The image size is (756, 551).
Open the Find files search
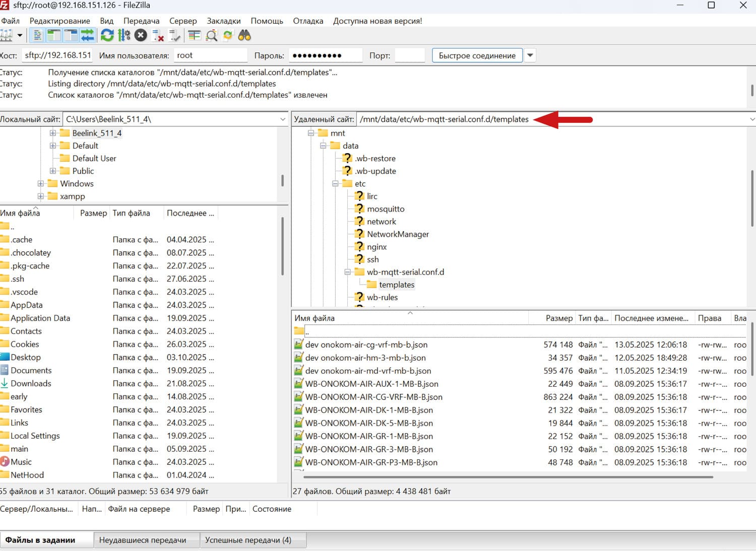pos(244,35)
